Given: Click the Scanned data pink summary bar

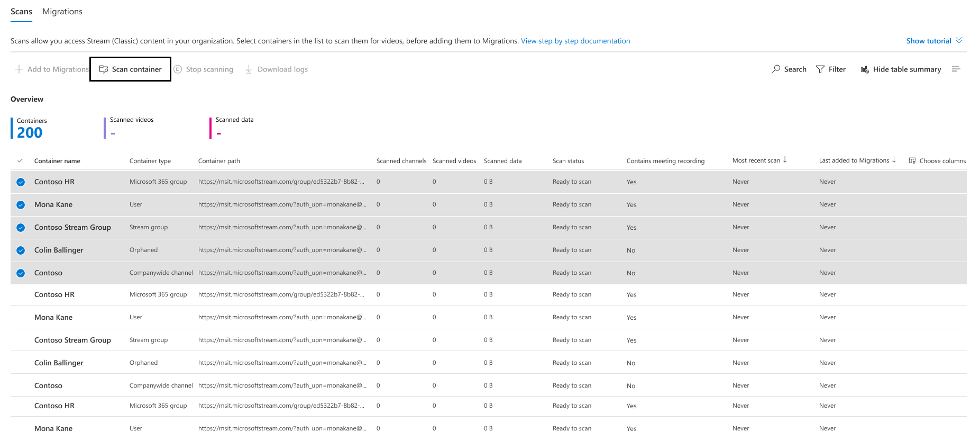Looking at the screenshot, I should (210, 128).
